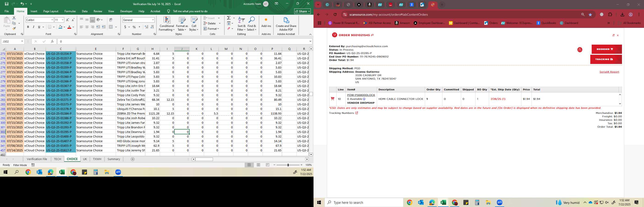The width and height of the screenshot is (644, 207).
Task: Open Cell Styles dropdown
Action: (194, 24)
